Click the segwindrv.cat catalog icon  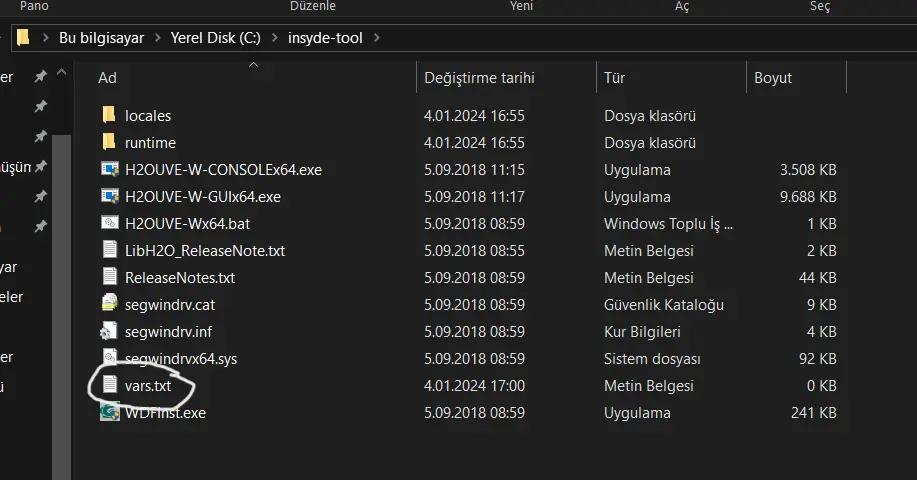(x=109, y=303)
